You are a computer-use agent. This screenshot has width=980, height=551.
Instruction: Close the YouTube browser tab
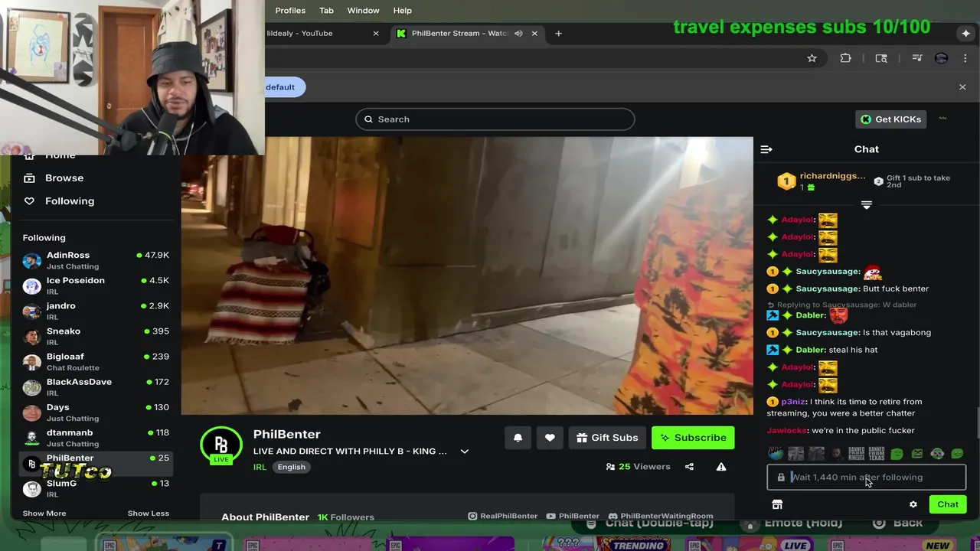tap(376, 34)
